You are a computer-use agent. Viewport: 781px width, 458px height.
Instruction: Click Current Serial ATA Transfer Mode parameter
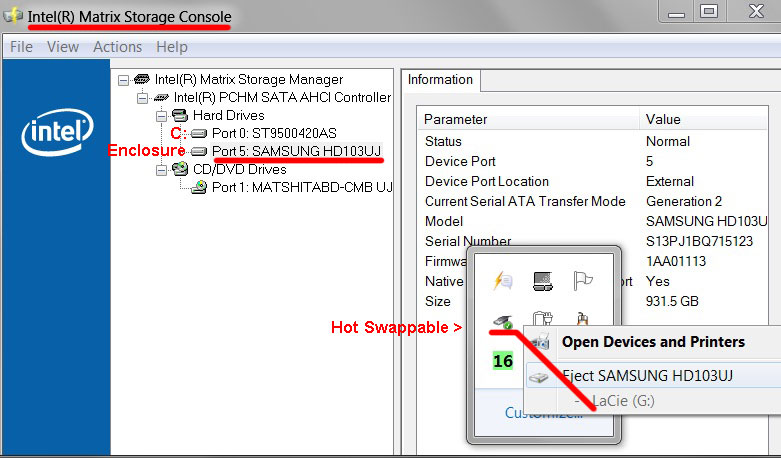click(x=525, y=201)
